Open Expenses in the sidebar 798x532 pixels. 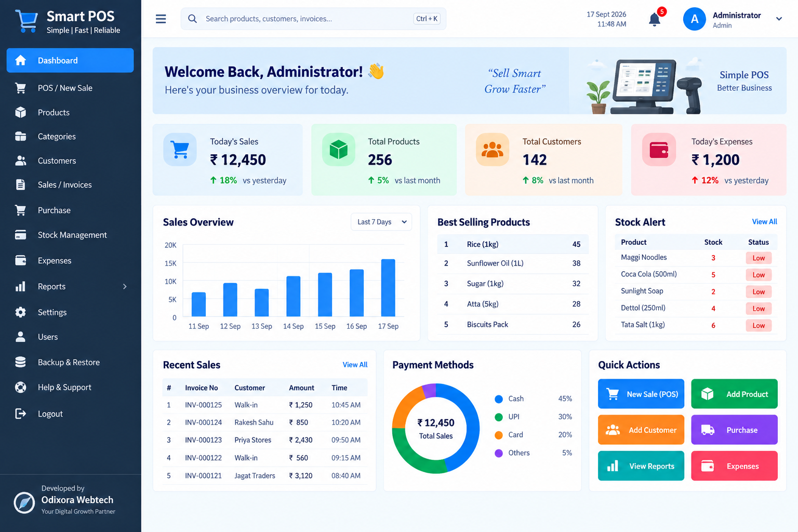pyautogui.click(x=70, y=260)
